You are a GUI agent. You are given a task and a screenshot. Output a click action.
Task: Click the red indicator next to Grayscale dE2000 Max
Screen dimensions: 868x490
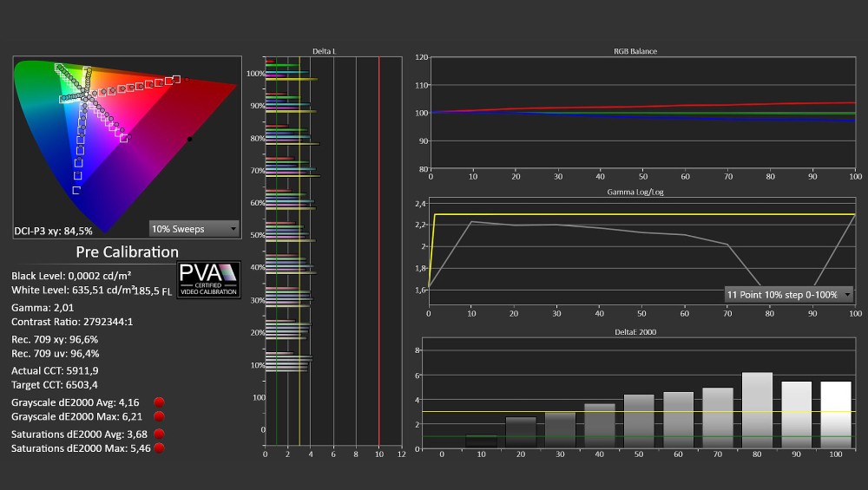click(x=159, y=416)
